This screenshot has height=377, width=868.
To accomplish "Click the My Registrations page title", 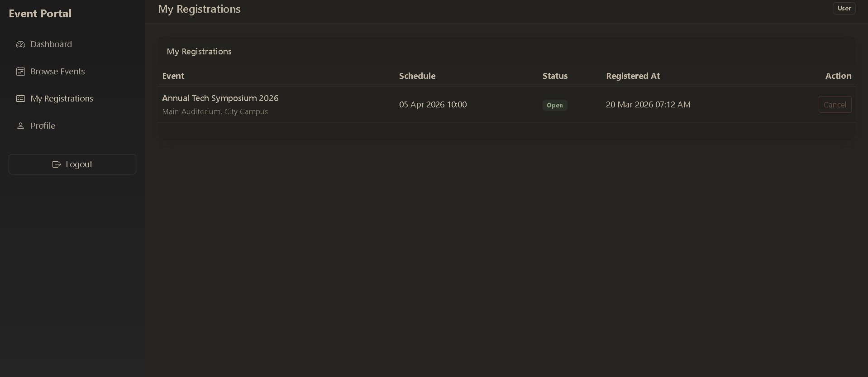I will tap(199, 9).
